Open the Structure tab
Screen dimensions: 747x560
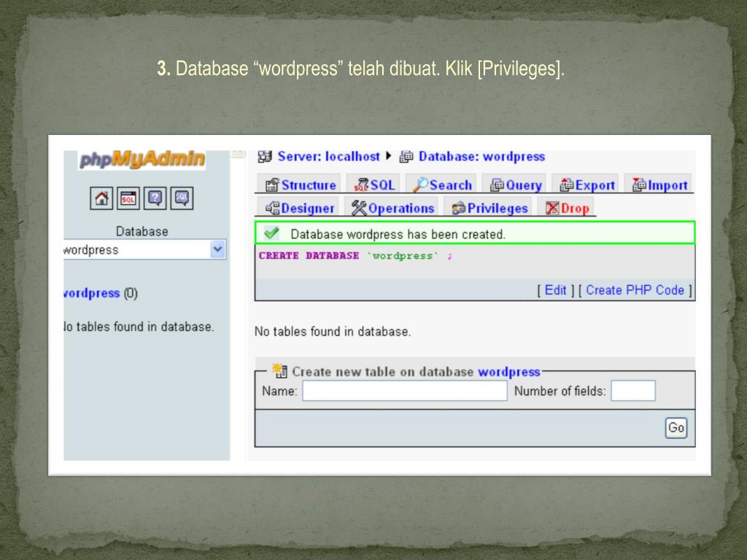300,184
